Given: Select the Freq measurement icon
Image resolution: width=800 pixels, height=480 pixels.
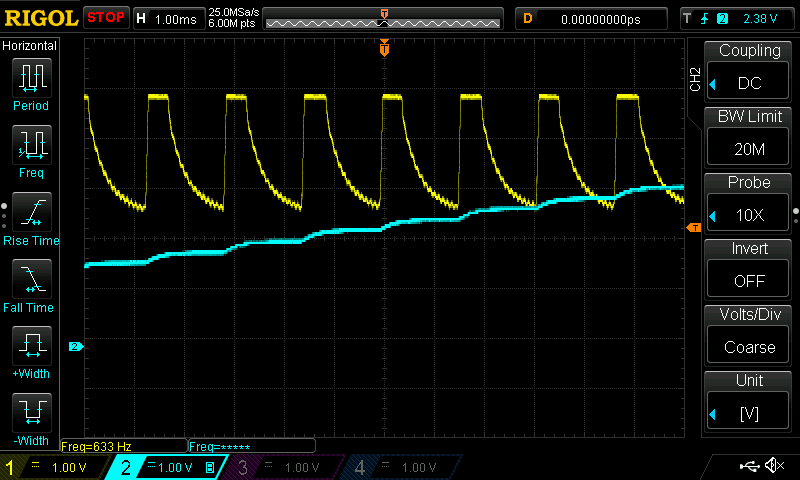Looking at the screenshot, I should 32,144.
